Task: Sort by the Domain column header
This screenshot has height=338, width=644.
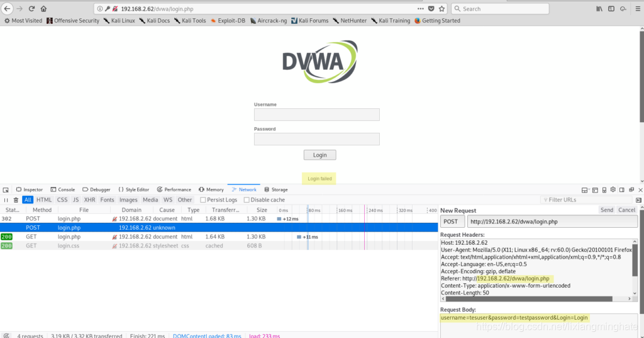Action: (131, 210)
